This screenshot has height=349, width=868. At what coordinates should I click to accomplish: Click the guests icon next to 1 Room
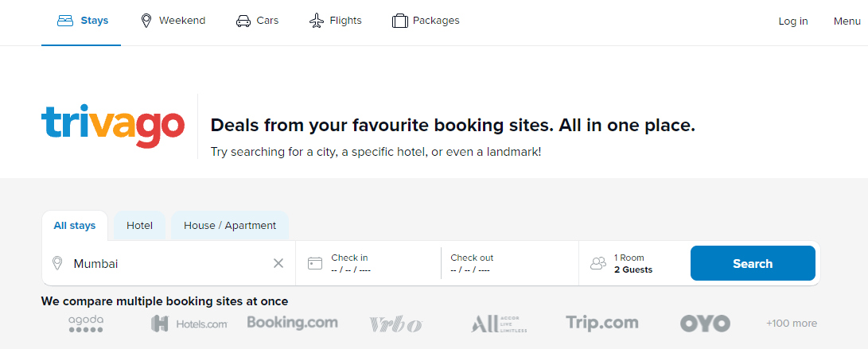tap(598, 263)
